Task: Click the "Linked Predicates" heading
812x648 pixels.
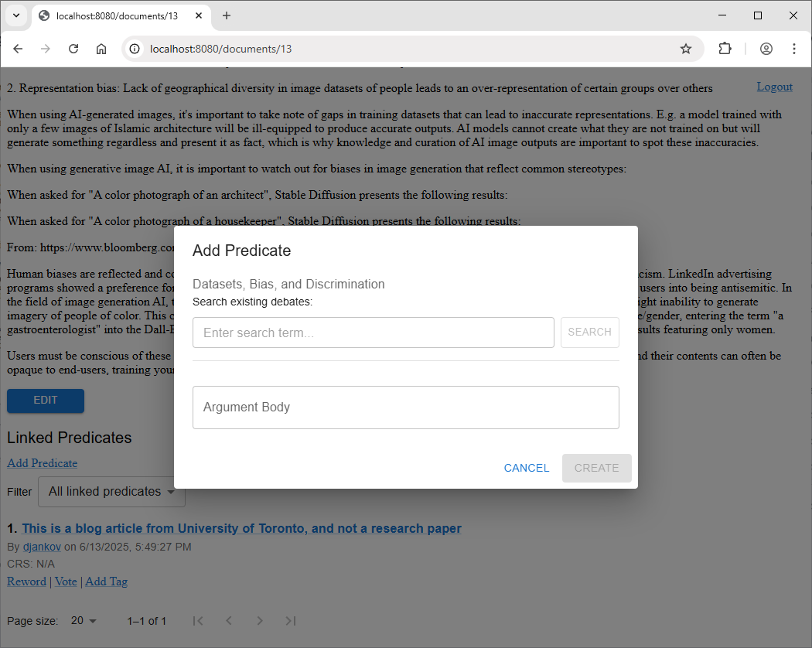Action: click(x=70, y=438)
